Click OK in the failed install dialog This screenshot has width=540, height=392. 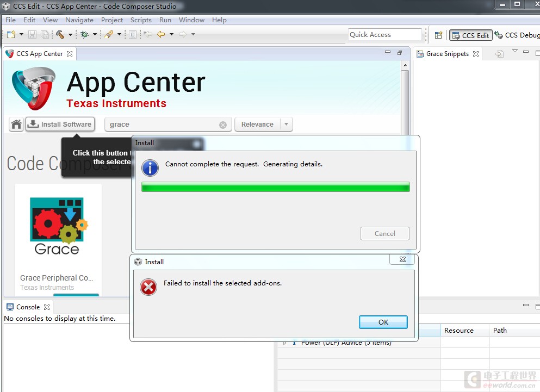point(383,322)
